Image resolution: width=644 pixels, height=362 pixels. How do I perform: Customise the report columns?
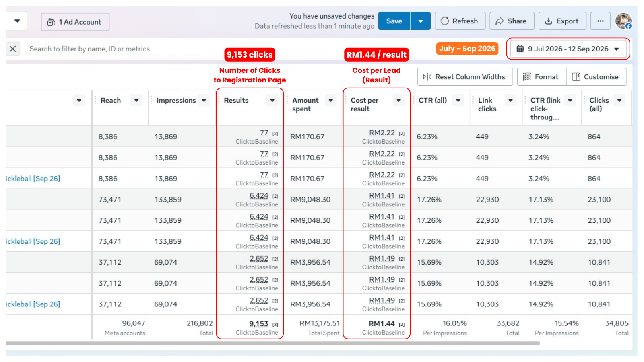[596, 76]
